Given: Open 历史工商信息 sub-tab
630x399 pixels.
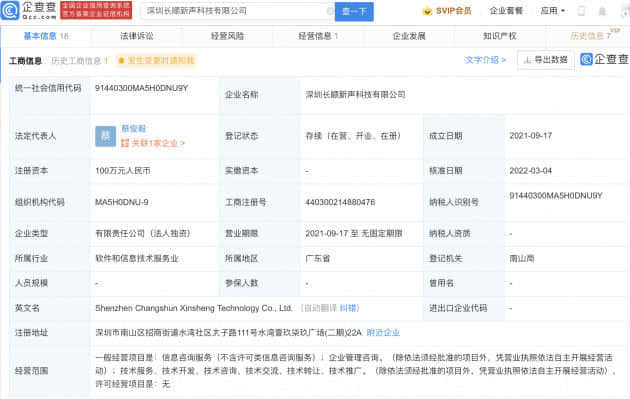Looking at the screenshot, I should [80, 61].
